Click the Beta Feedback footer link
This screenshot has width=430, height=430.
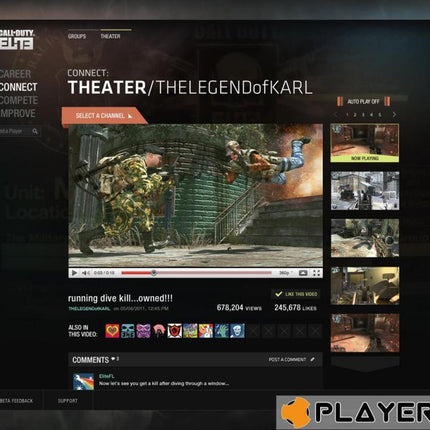(17, 401)
